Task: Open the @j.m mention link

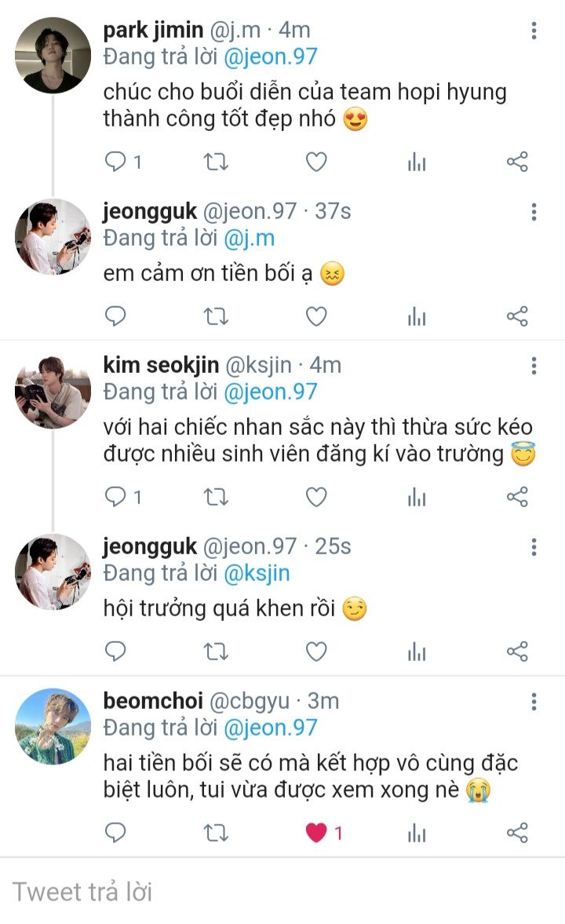Action: tap(249, 238)
